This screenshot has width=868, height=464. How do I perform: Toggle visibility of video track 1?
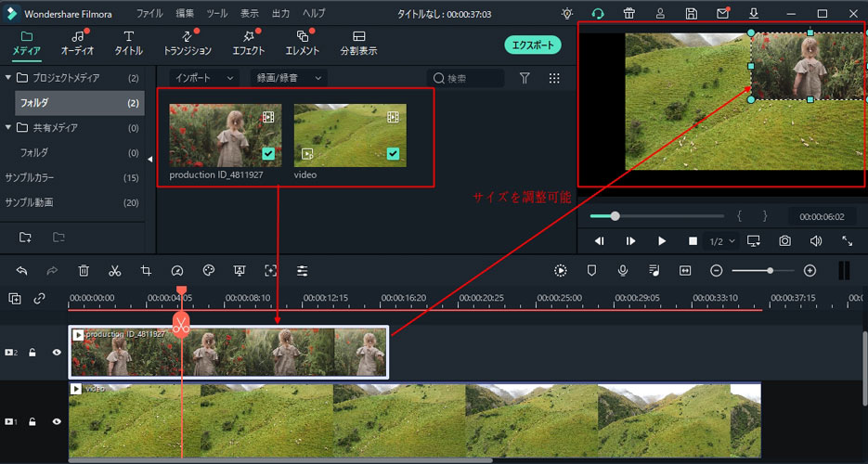[x=57, y=422]
